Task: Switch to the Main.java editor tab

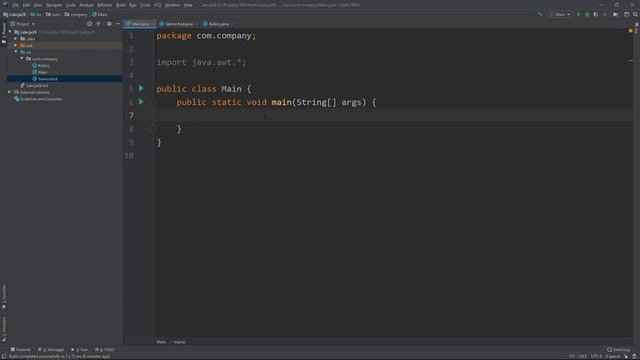Action: tap(139, 24)
